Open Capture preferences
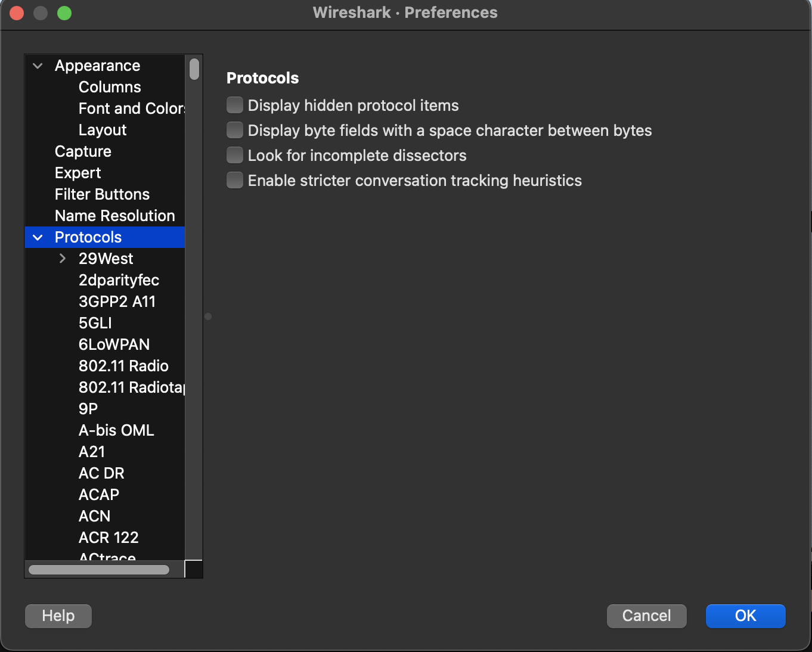The height and width of the screenshot is (652, 812). (x=83, y=151)
